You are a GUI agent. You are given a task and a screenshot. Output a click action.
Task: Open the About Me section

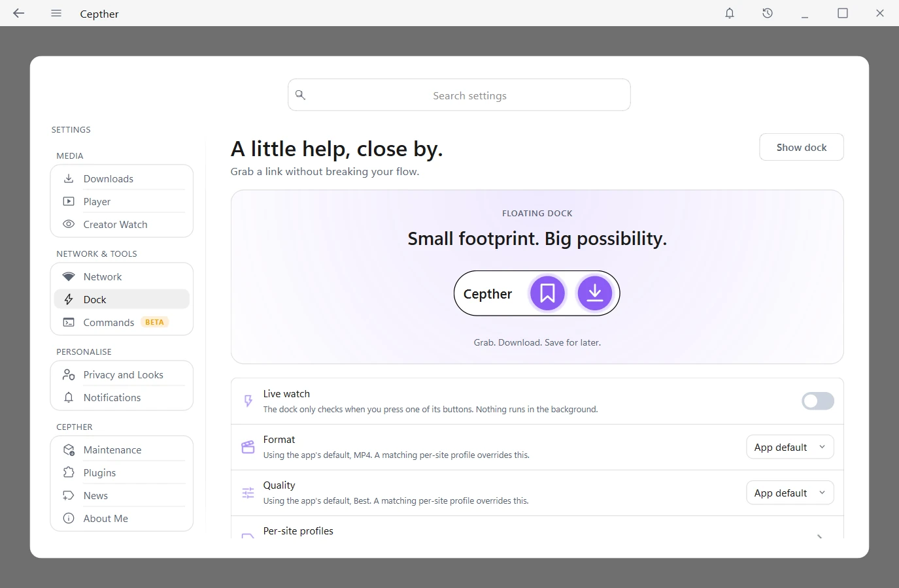pyautogui.click(x=122, y=518)
